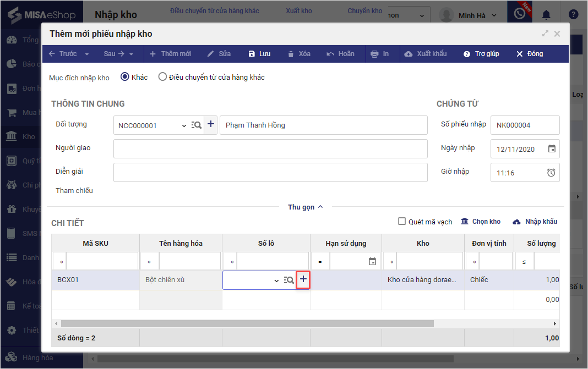Click the Người giao input field
588x369 pixels.
[270, 148]
